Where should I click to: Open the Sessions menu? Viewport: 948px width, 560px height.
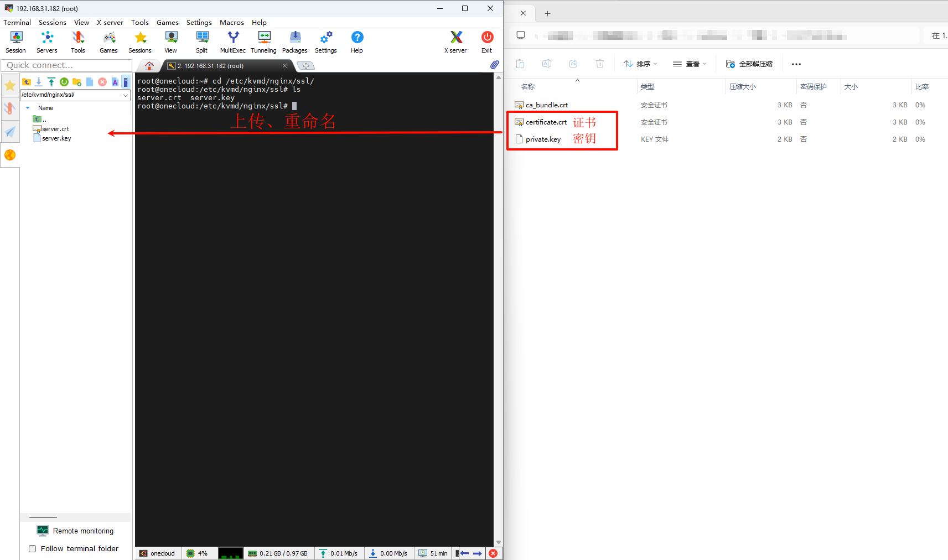53,23
